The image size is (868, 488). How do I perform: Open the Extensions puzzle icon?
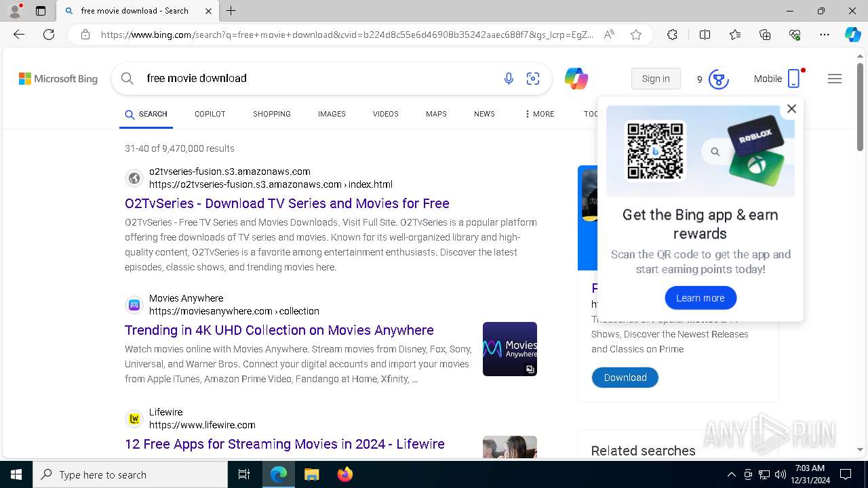pyautogui.click(x=672, y=35)
